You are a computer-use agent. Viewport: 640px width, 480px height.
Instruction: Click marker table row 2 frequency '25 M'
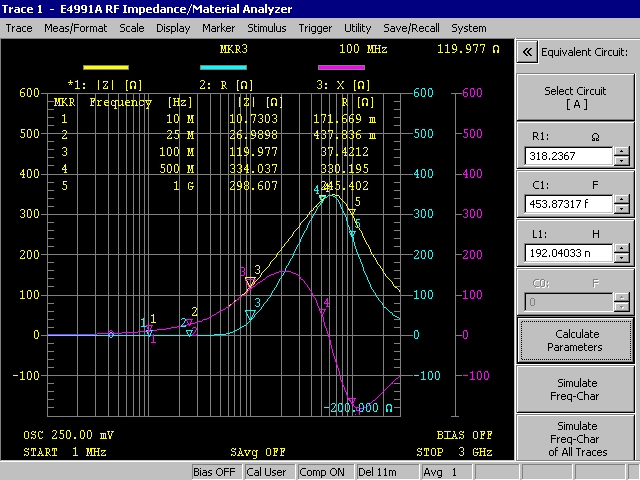point(180,135)
